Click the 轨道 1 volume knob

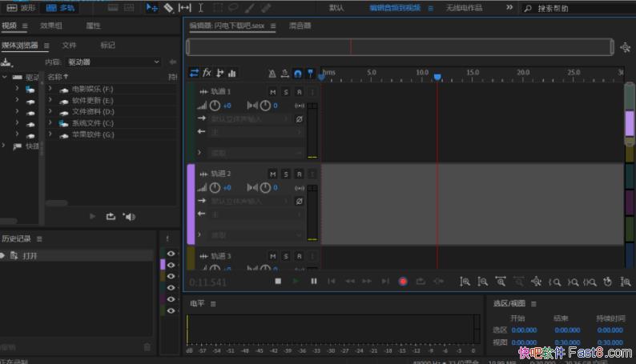point(215,106)
